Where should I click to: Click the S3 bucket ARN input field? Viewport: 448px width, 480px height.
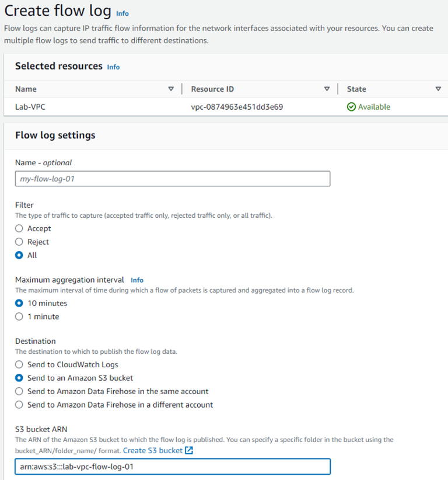173,467
